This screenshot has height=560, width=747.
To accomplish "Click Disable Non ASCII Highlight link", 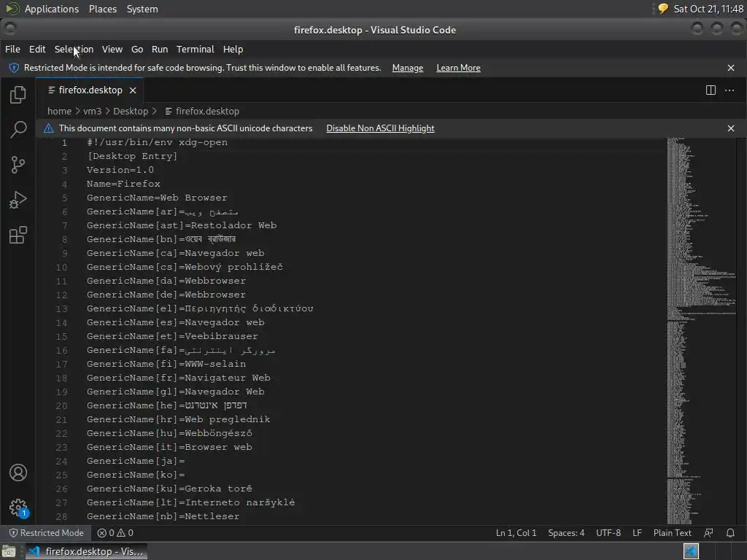I will pyautogui.click(x=380, y=128).
